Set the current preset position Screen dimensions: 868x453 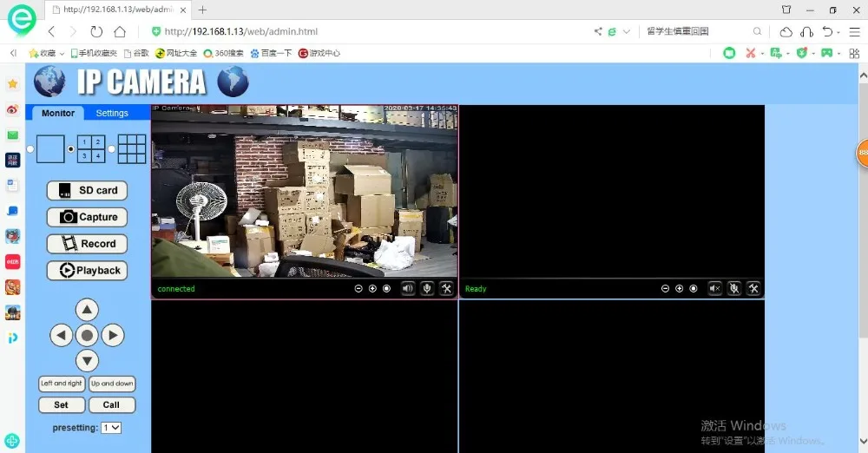pyautogui.click(x=62, y=404)
